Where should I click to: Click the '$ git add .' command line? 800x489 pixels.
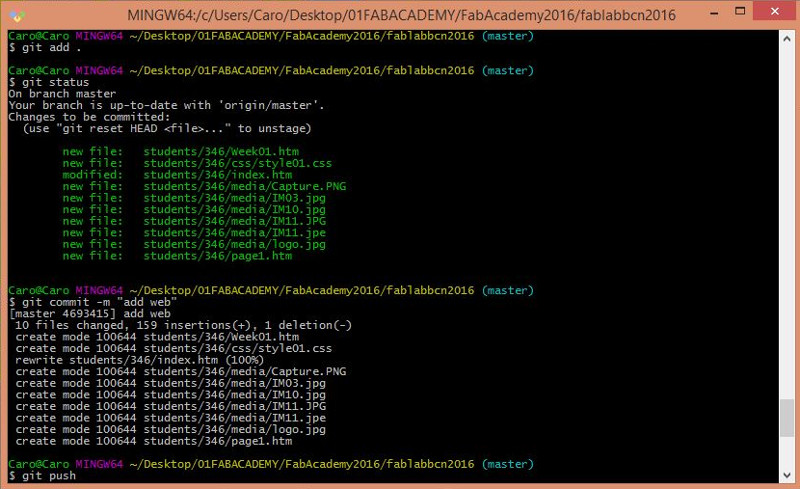[x=45, y=48]
